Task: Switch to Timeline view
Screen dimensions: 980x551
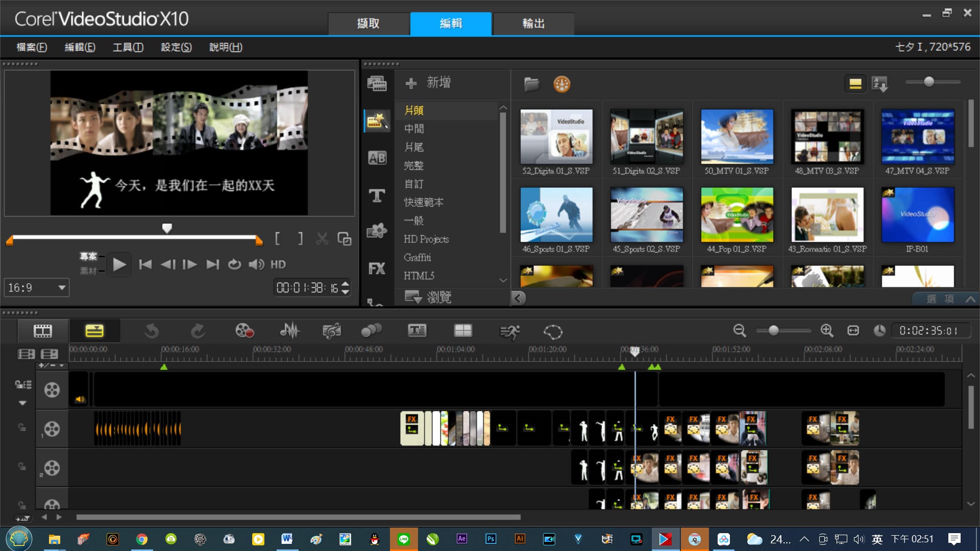Action: coord(94,331)
